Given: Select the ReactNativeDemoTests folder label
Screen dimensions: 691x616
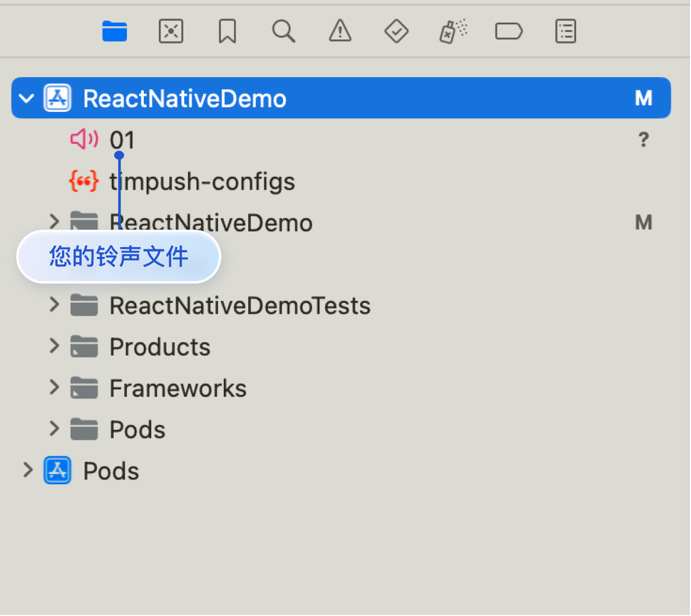Looking at the screenshot, I should [240, 306].
